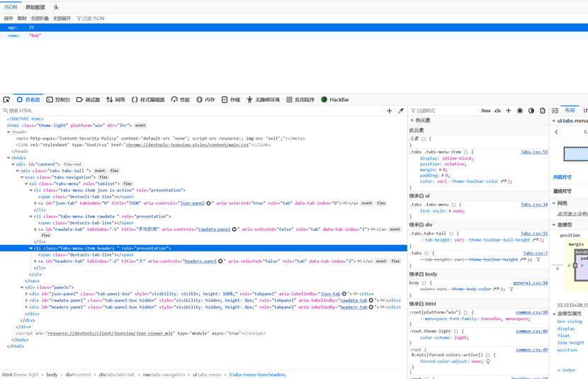Open general.css:14 stylesheet link
This screenshot has width=588, height=379.
coord(530,283)
